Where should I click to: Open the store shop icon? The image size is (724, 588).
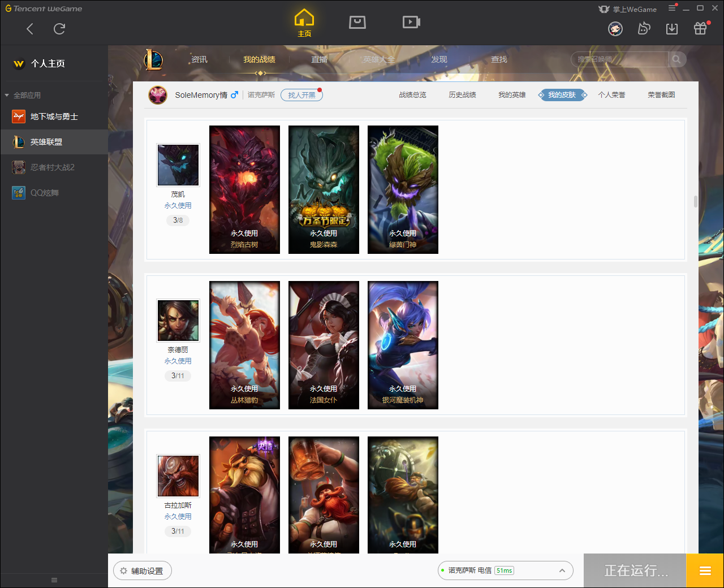[x=357, y=22]
